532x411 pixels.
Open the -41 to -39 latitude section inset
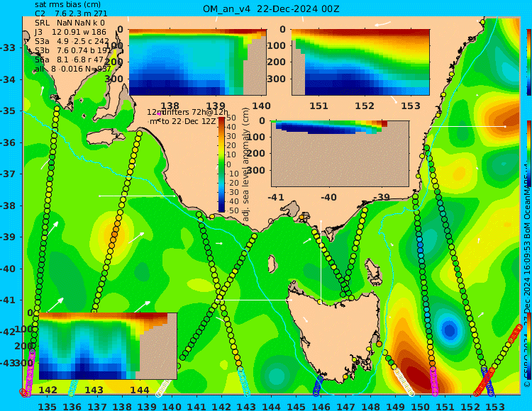(x=340, y=154)
